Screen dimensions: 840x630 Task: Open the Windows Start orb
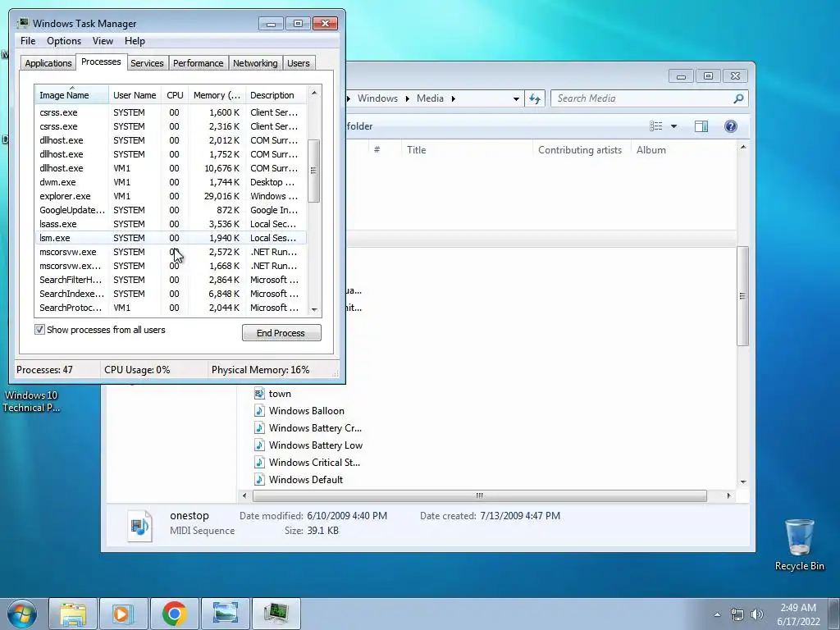click(x=22, y=614)
